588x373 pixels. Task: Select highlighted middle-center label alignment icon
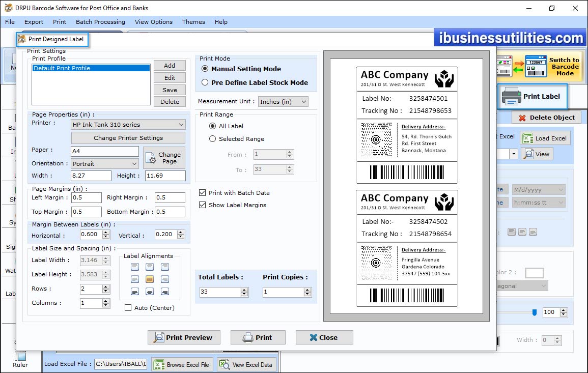(x=150, y=279)
